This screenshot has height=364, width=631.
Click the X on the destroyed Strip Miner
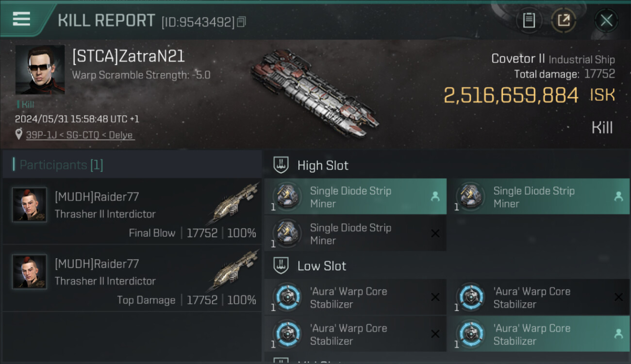coord(435,233)
